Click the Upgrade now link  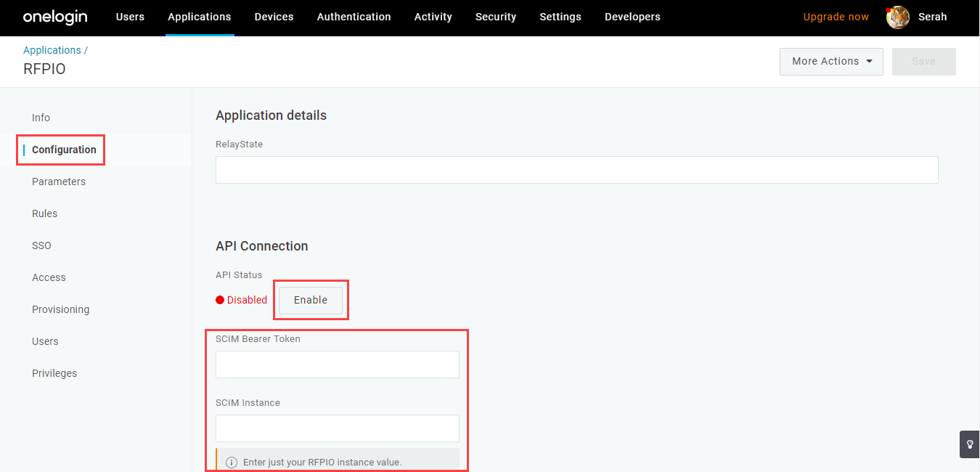click(836, 17)
